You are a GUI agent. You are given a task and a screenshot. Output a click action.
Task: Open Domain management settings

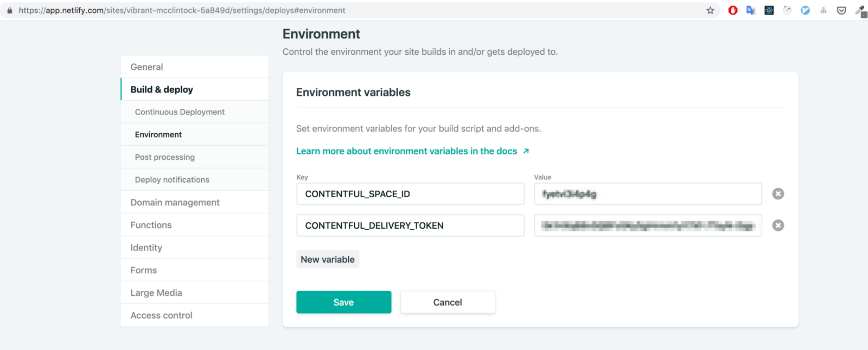195,202
